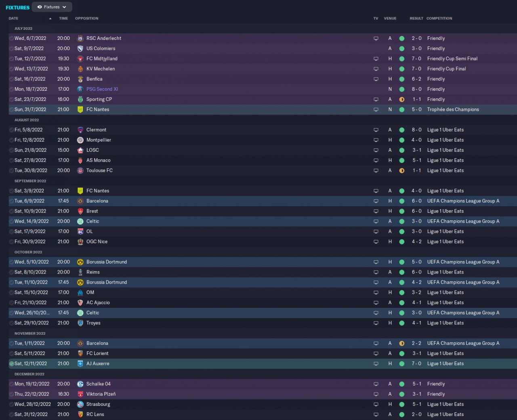The width and height of the screenshot is (517, 420).
Task: Click the Benfica club crest icon
Action: (80, 79)
